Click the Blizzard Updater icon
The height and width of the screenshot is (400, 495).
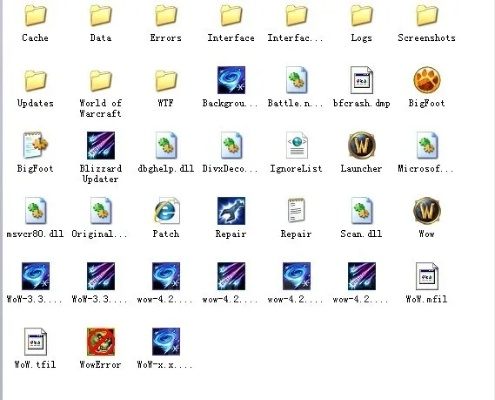tap(101, 145)
